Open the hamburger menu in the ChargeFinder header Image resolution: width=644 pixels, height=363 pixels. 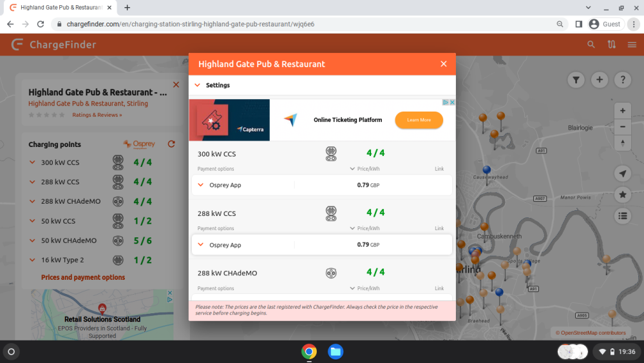(x=632, y=44)
